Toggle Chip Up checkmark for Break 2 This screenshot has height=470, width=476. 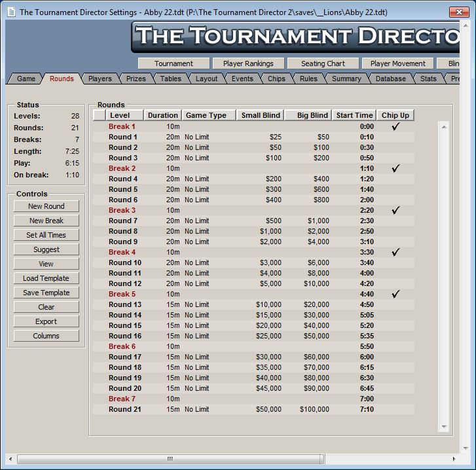[x=395, y=168]
